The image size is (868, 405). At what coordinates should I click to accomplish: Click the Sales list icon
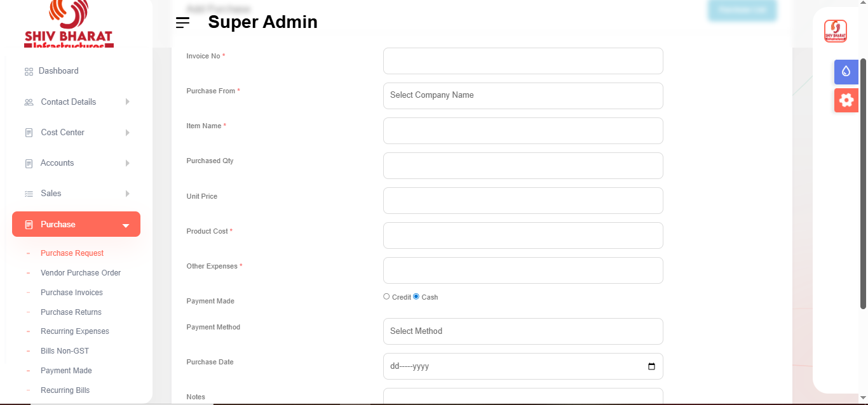click(29, 194)
